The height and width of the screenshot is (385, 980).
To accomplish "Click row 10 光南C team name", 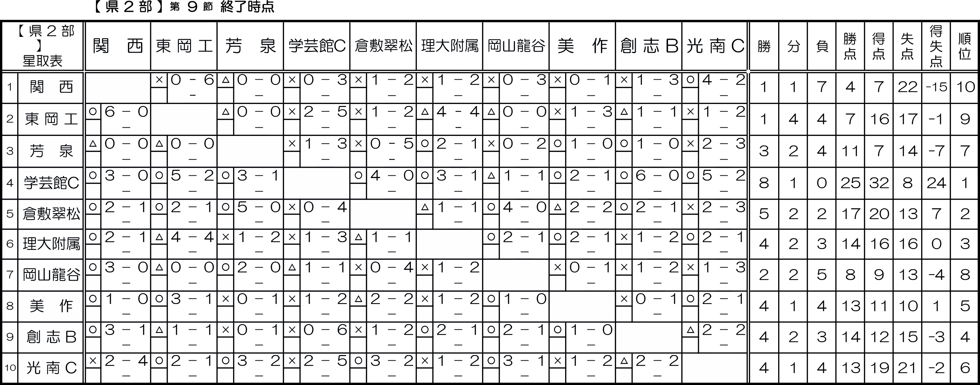I will (x=51, y=368).
